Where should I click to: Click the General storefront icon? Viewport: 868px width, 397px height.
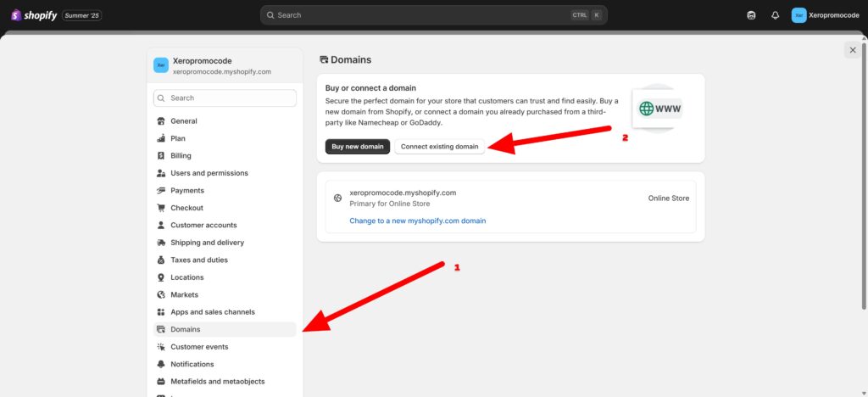(161, 121)
